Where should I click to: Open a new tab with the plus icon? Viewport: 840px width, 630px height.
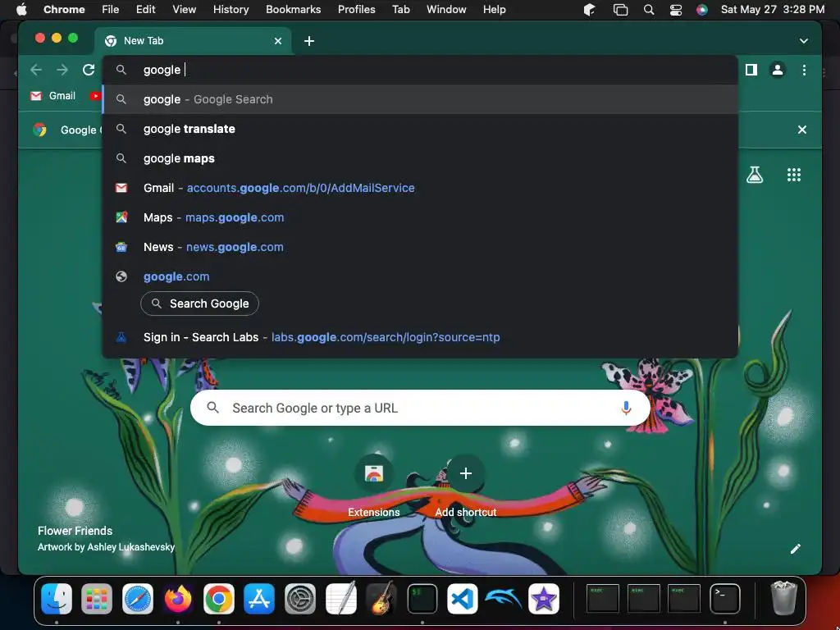309,41
